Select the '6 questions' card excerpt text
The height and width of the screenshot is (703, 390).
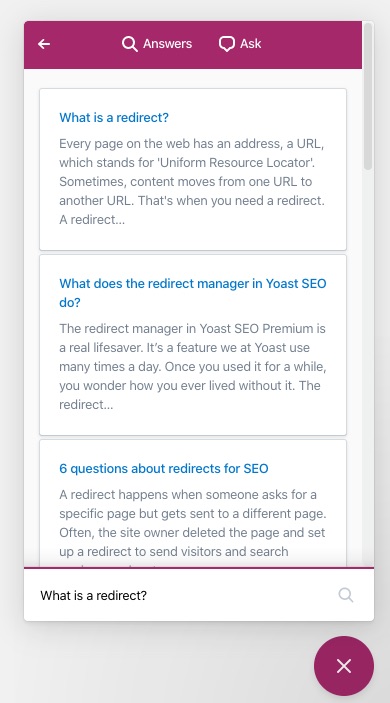[193, 527]
